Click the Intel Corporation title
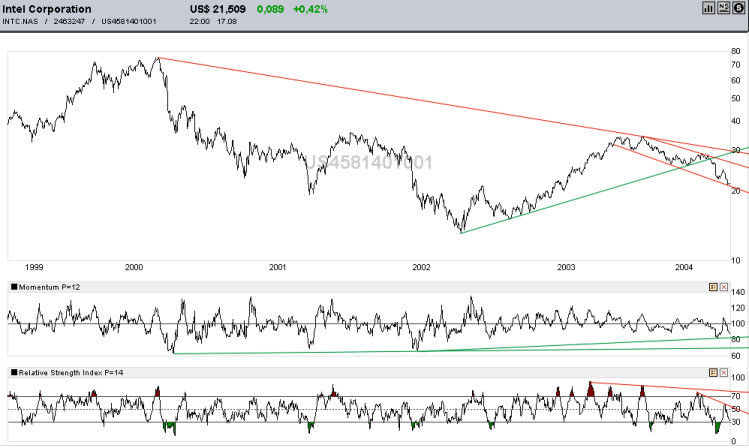 (x=47, y=9)
